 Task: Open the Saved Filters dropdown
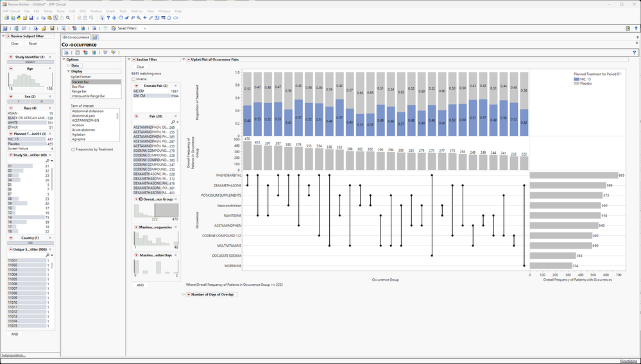144,29
